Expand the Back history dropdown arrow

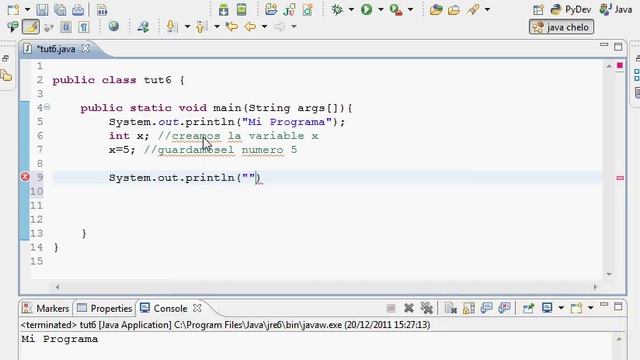[264, 27]
